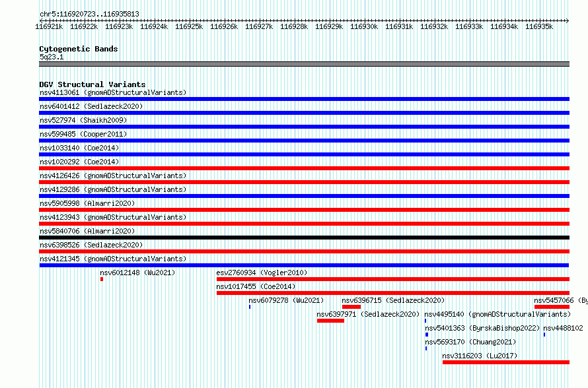Click the 116921k ruler tick label
The height and width of the screenshot is (388, 588).
pos(49,26)
